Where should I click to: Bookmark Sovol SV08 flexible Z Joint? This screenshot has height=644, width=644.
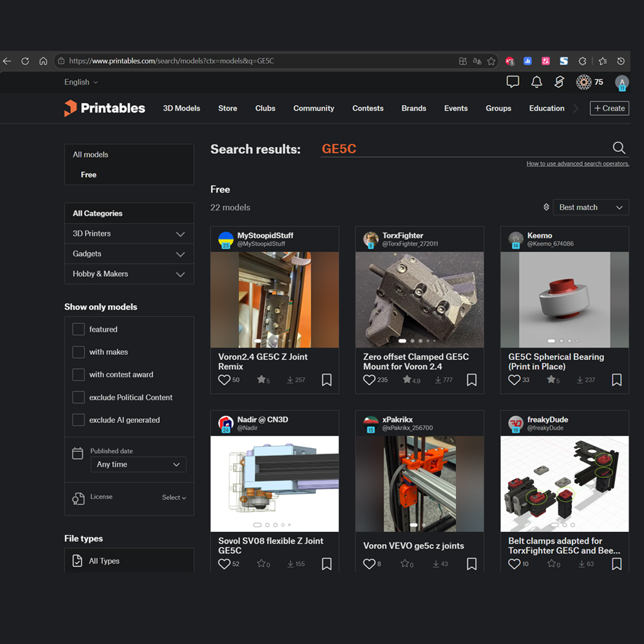tap(327, 564)
